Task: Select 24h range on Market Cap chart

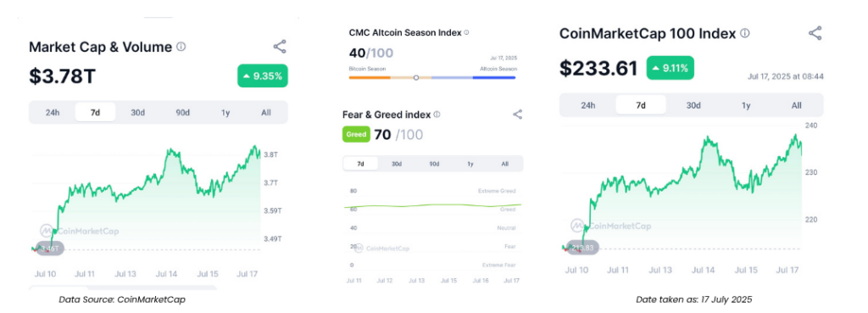Action: tap(52, 113)
